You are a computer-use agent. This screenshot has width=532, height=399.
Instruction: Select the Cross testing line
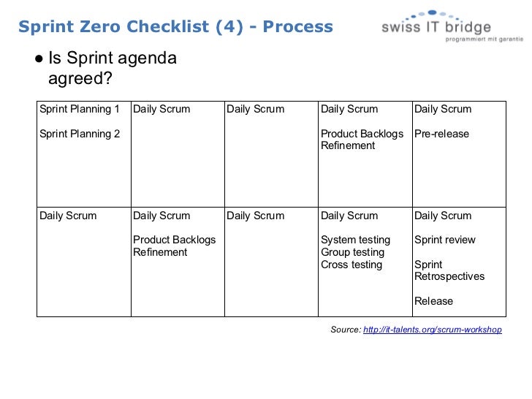point(351,265)
